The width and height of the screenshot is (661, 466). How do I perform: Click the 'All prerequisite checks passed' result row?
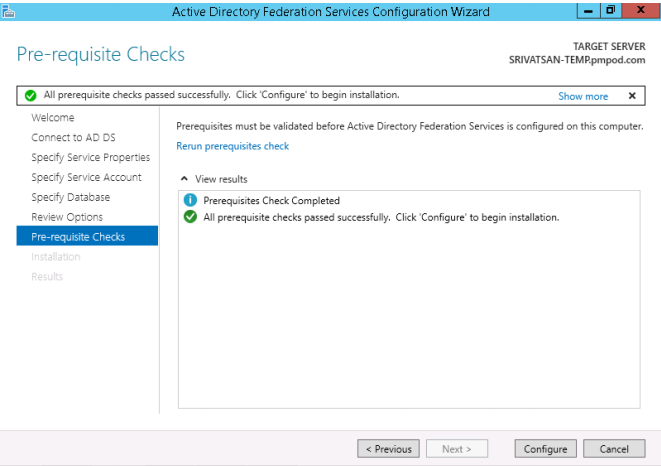click(381, 217)
